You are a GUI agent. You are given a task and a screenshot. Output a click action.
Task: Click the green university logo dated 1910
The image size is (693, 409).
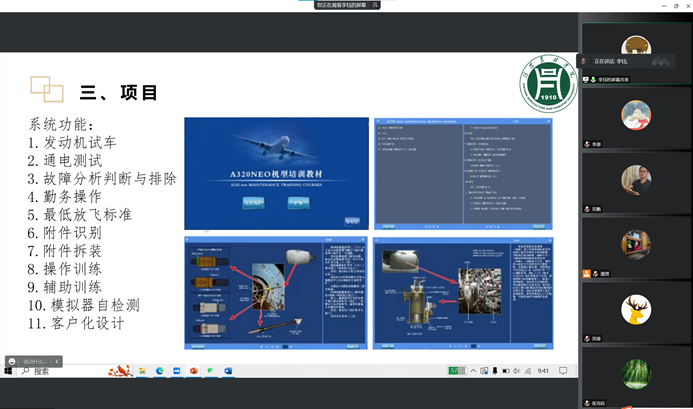click(546, 88)
